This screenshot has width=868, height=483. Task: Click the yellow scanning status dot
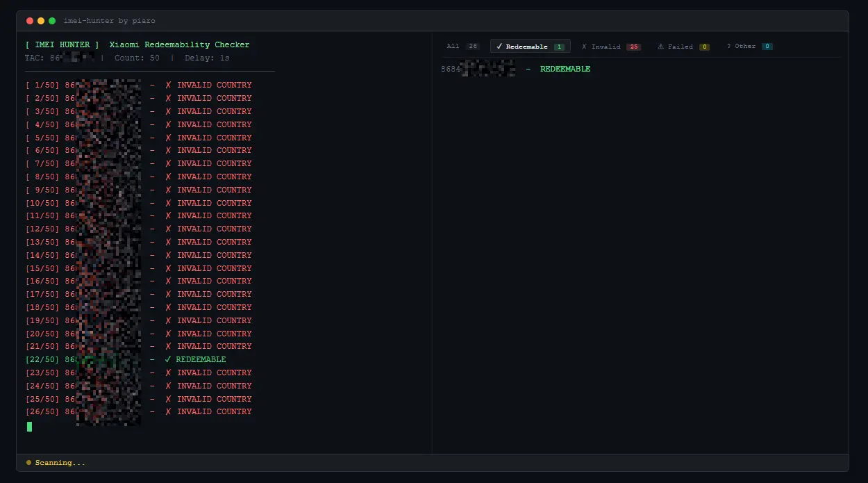click(x=28, y=463)
